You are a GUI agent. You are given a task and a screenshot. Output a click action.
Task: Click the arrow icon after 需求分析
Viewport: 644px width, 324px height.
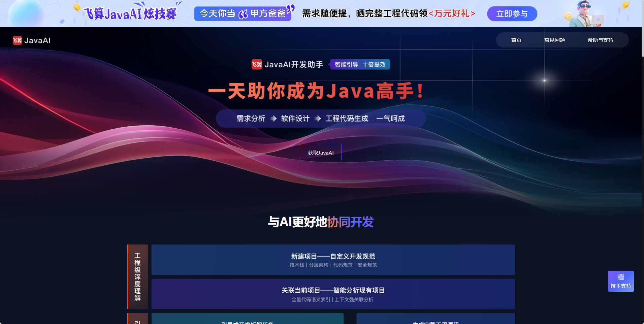[273, 119]
